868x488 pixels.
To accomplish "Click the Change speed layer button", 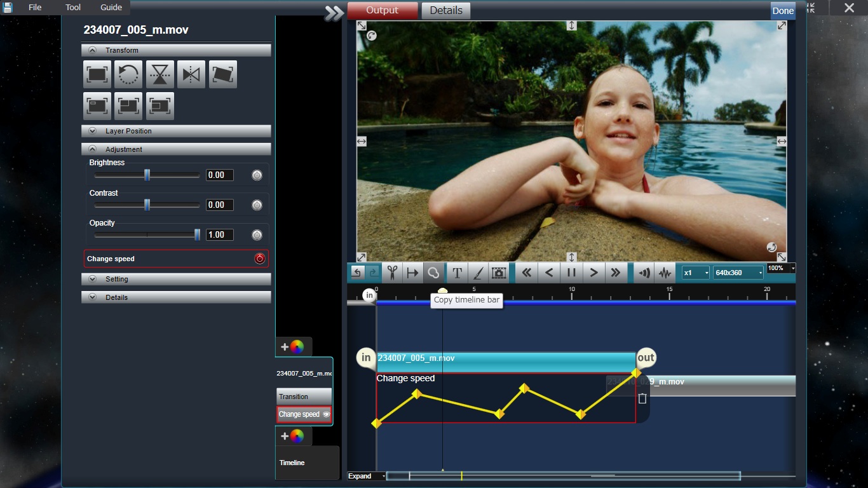I will click(304, 414).
